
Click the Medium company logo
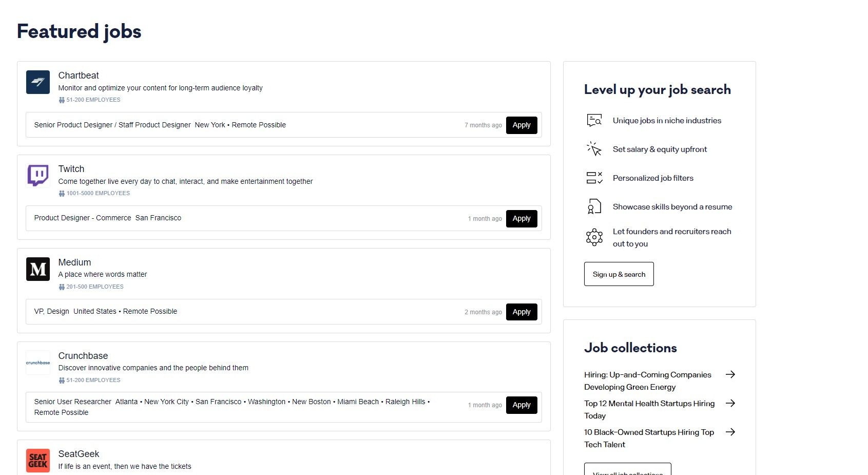38,269
